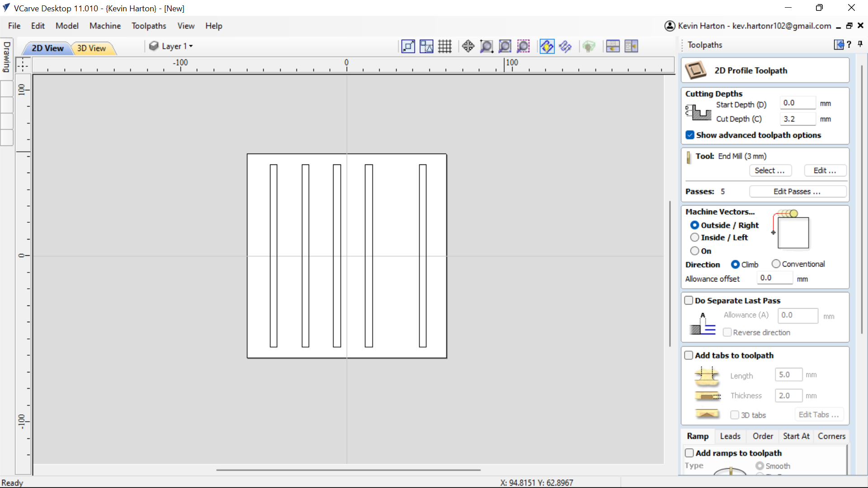Select the zoom box tool
This screenshot has width=868, height=488.
(486, 47)
